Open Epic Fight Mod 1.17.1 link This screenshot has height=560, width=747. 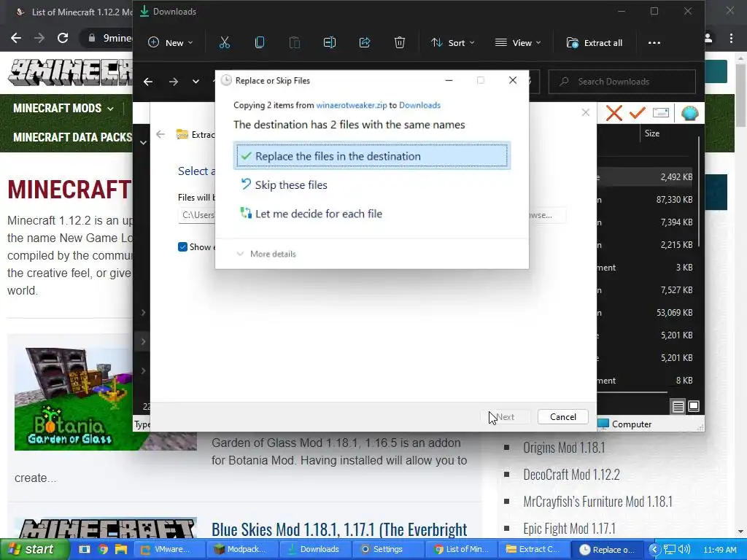[569, 528]
